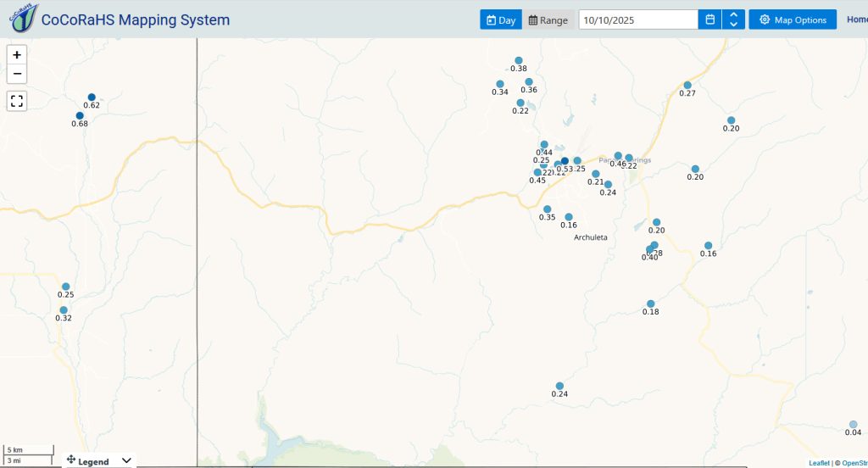868x468 pixels.
Task: Step the date up one day
Action: (733, 15)
